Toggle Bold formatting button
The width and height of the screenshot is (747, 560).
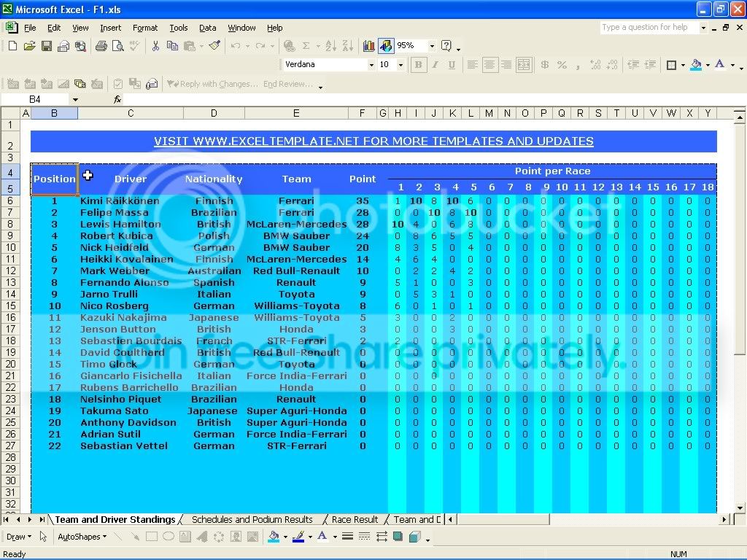[418, 65]
